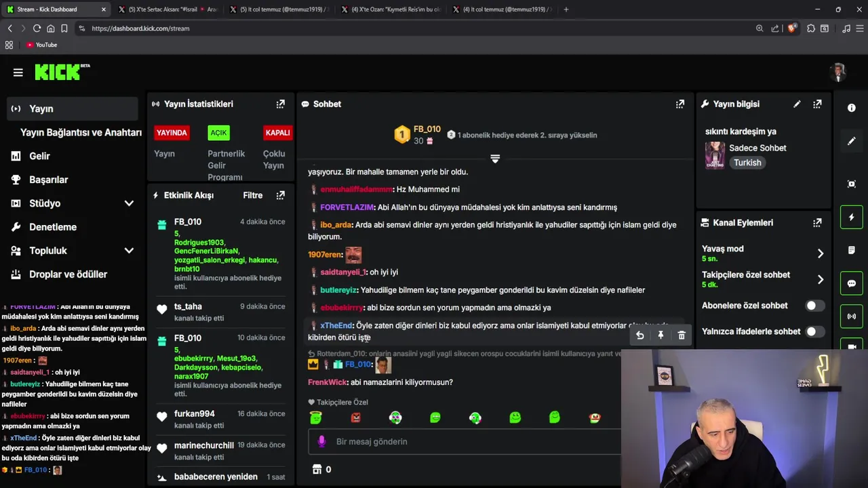Pop out the Yayın bilgisi panel

coord(817,104)
